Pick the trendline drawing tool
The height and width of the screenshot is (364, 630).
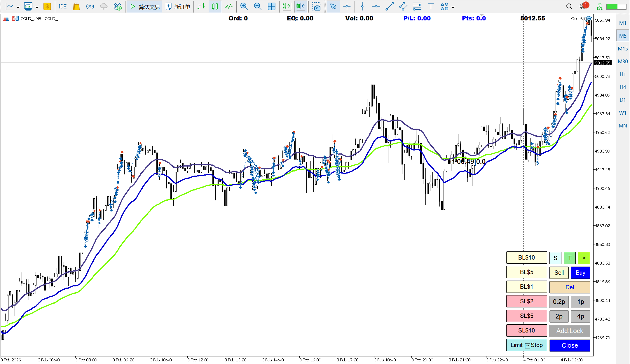[390, 6]
